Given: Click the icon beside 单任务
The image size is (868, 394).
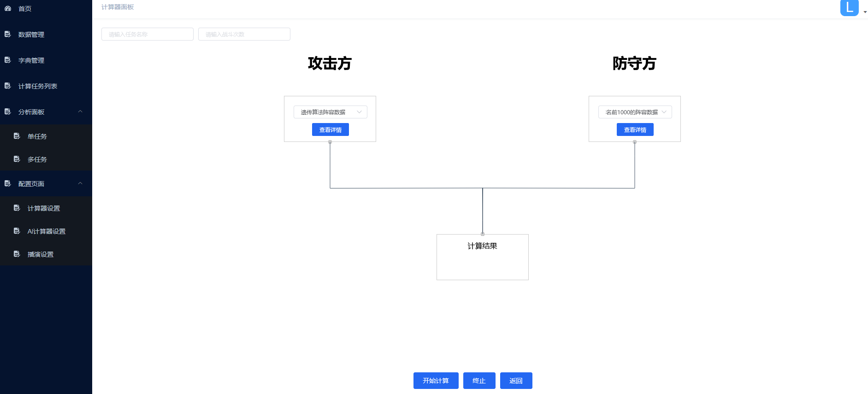Looking at the screenshot, I should tap(17, 136).
